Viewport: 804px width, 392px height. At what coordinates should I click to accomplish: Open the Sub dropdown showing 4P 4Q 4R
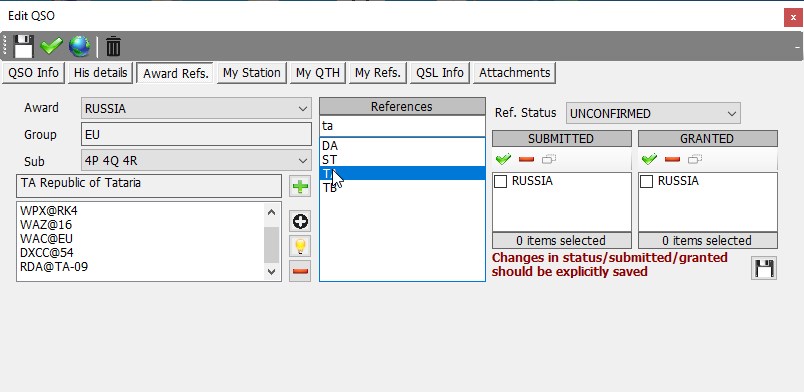(x=196, y=161)
